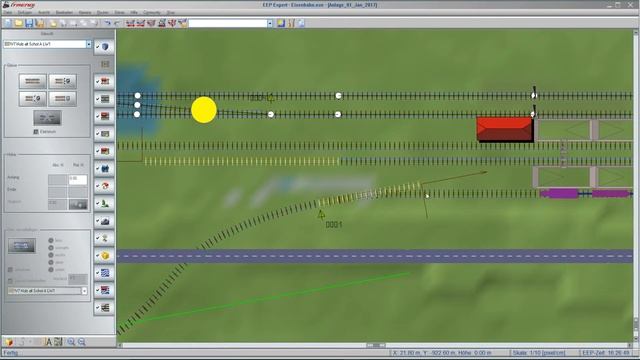
Task: Click the yellow circle marker on the track
Action: tap(204, 110)
